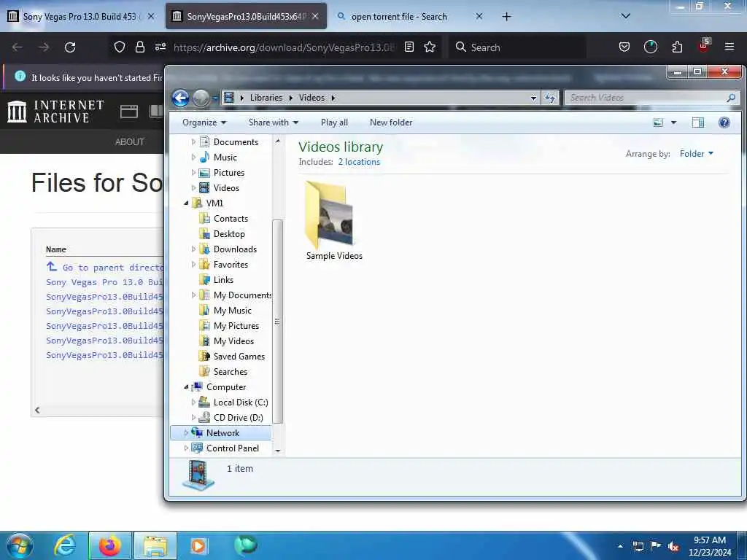
Task: Click the magnifier icon in Search Videos box
Action: pyautogui.click(x=731, y=98)
